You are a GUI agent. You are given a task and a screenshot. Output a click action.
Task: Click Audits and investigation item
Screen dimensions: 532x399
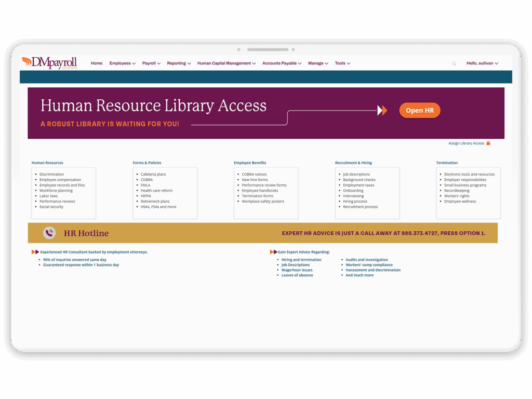click(x=367, y=260)
